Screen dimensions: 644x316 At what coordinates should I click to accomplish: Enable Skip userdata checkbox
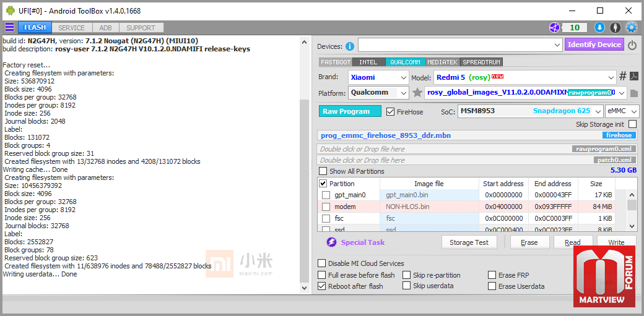tap(407, 286)
